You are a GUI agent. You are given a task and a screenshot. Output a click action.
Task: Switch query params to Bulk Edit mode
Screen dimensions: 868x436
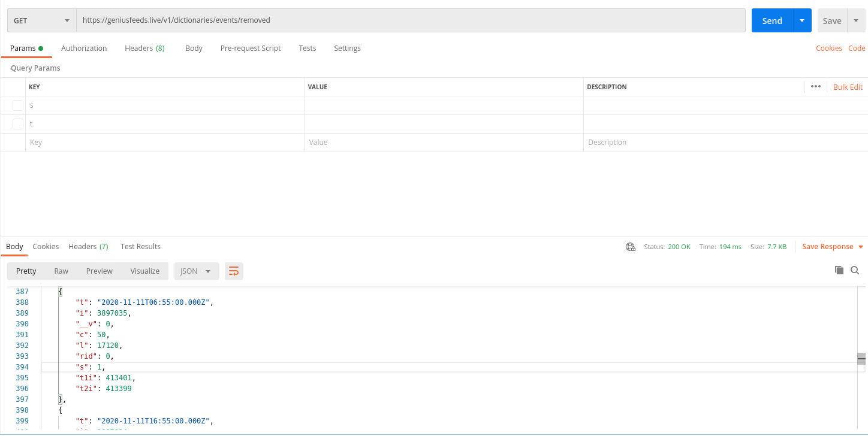point(847,86)
